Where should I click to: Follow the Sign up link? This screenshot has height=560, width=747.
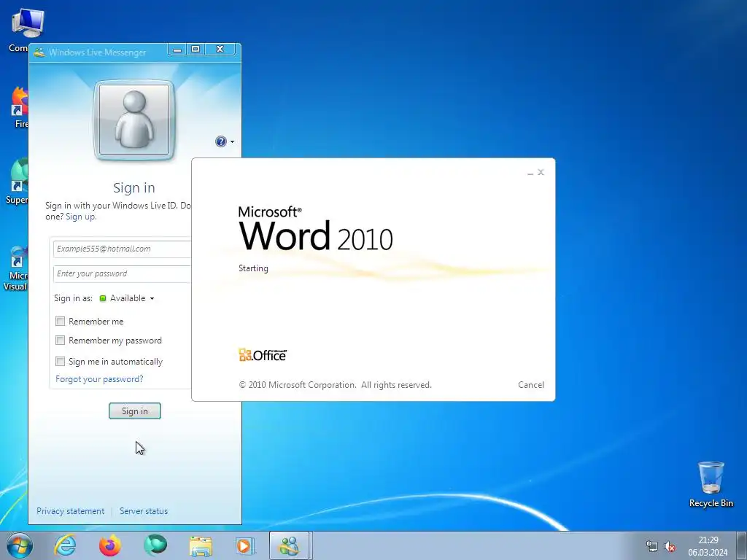[81, 217]
